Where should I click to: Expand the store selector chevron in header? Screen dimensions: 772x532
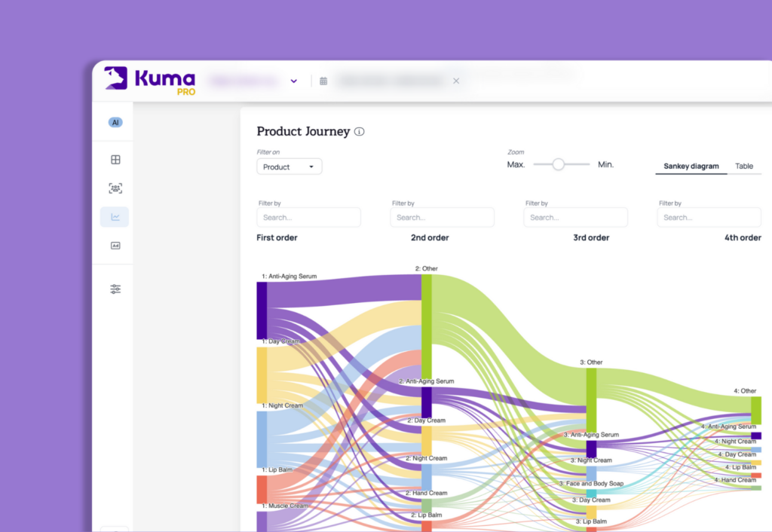[294, 81]
